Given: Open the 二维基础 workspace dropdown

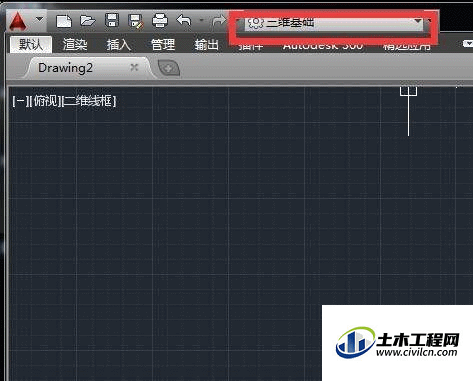Looking at the screenshot, I should click(x=334, y=23).
